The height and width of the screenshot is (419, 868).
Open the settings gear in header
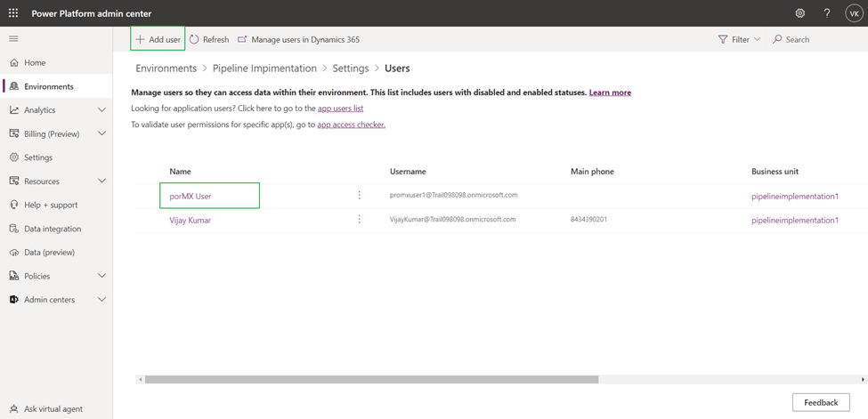click(799, 13)
